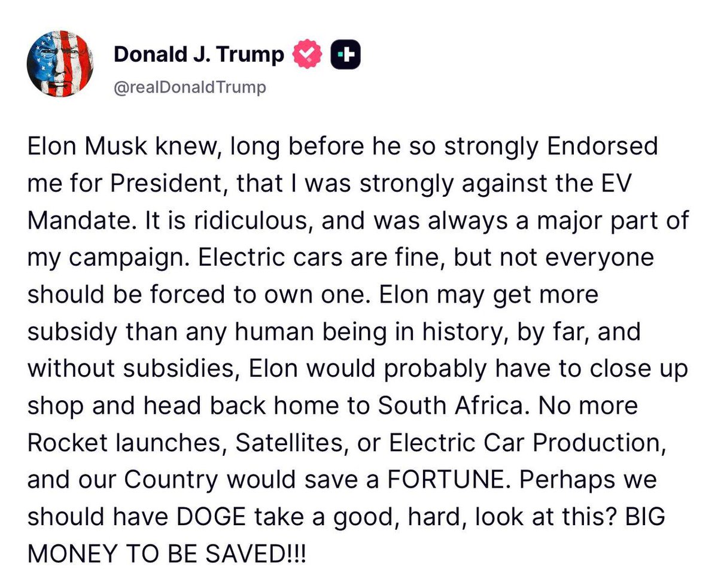Click the dark plus badge icon
The height and width of the screenshot is (588, 718).
pos(346,55)
